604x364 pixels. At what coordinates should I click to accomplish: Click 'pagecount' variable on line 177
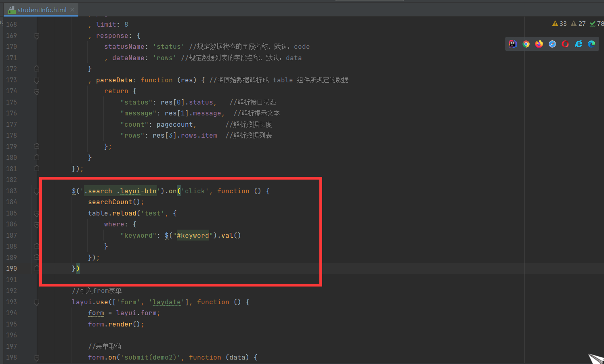point(175,125)
